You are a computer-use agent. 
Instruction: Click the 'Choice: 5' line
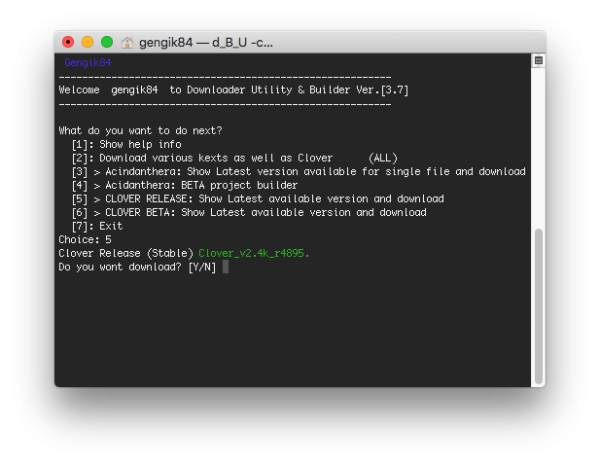click(85, 240)
